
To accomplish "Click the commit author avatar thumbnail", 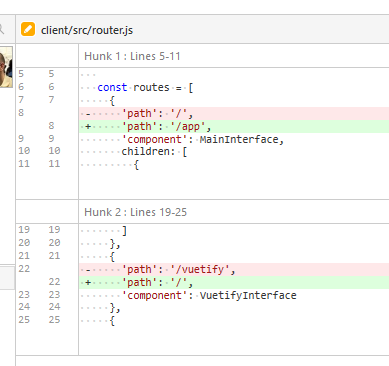I will (x=6, y=67).
